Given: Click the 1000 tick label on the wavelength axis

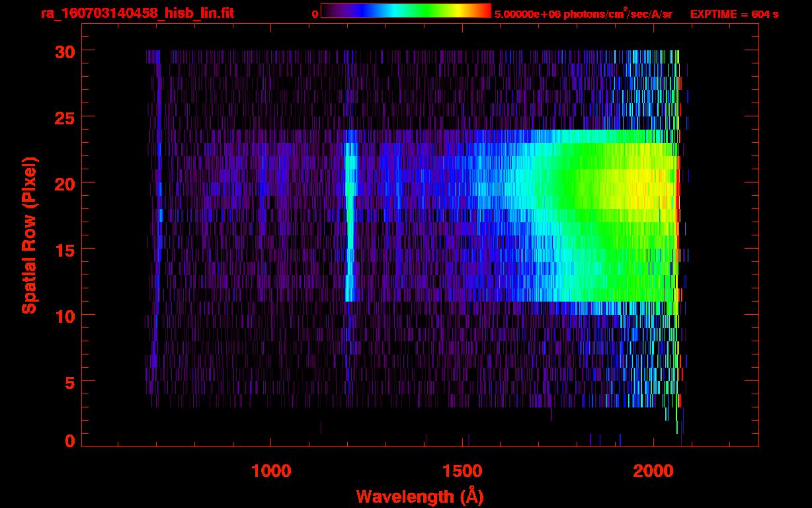Looking at the screenshot, I should (x=271, y=471).
